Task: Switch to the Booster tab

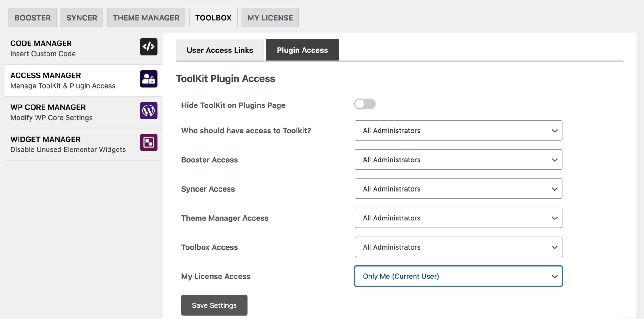Action: [x=32, y=18]
